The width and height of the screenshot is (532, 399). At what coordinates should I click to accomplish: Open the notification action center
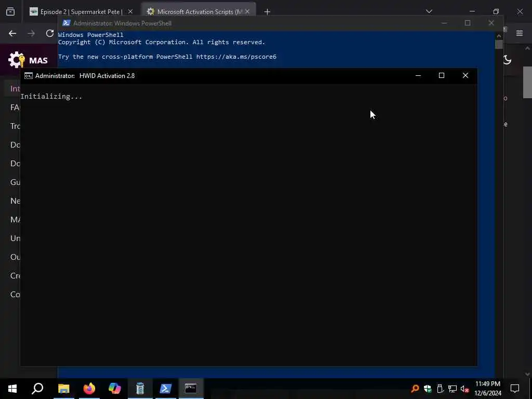tap(515, 389)
